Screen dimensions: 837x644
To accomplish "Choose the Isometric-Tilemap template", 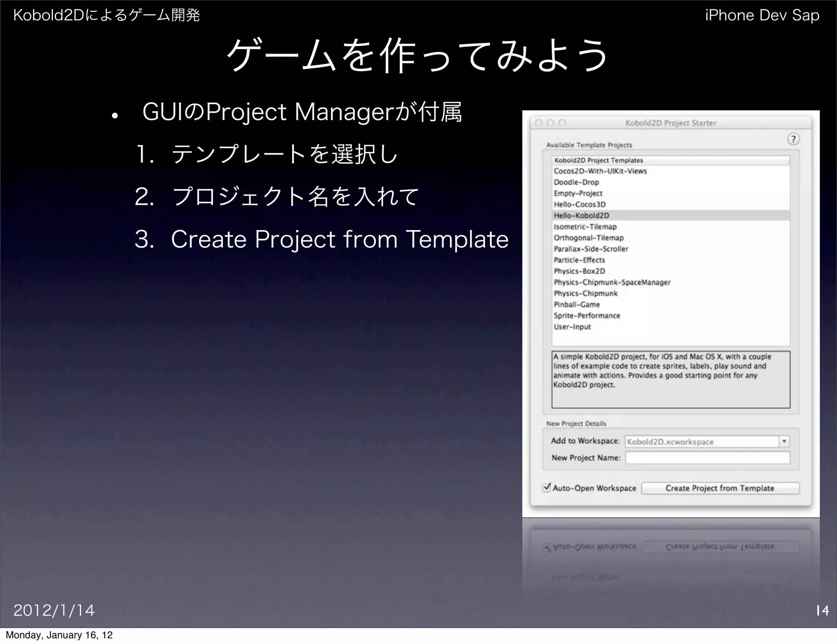I will click(585, 227).
